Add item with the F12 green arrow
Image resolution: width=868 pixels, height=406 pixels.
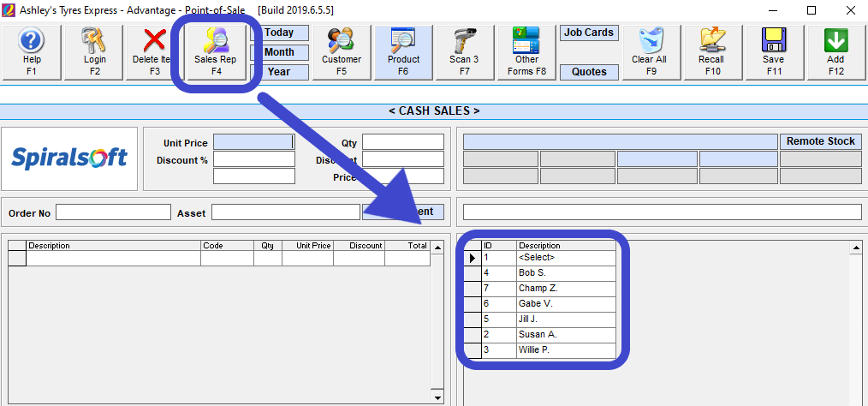coord(835,52)
